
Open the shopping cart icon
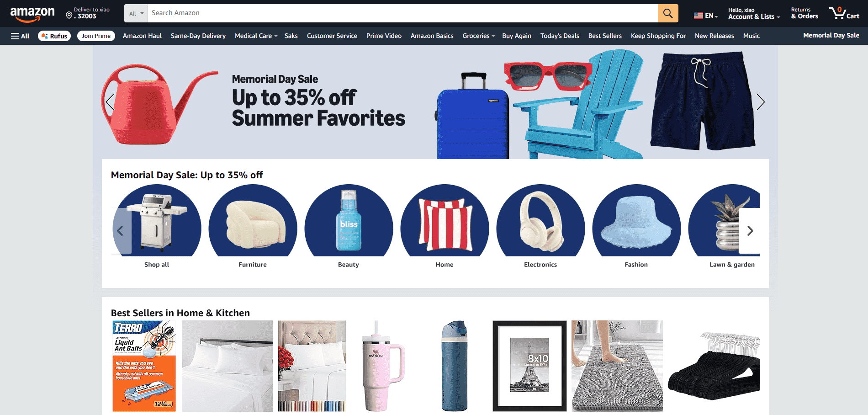click(844, 13)
